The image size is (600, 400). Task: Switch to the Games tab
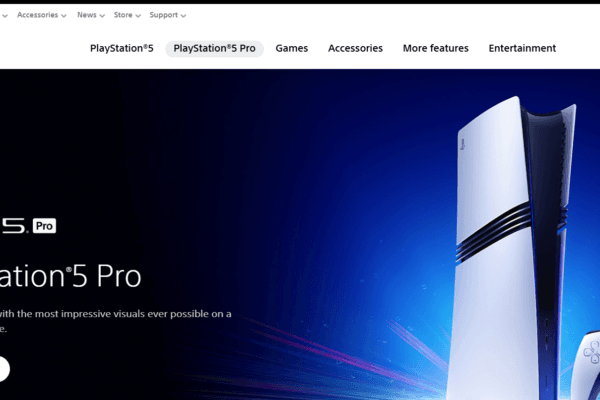pyautogui.click(x=292, y=48)
